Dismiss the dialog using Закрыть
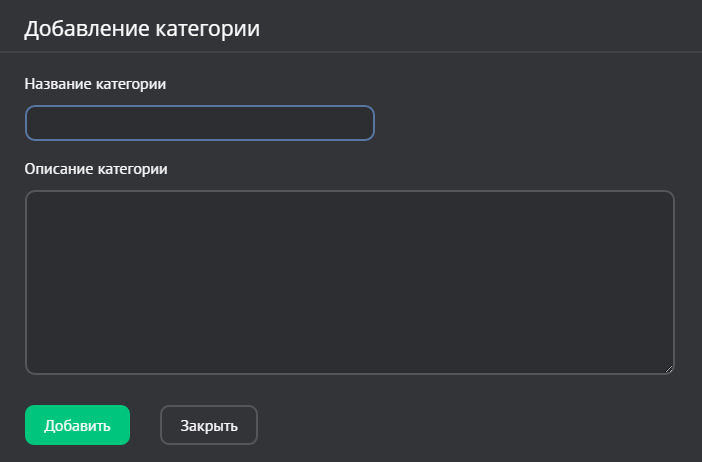 pyautogui.click(x=209, y=425)
